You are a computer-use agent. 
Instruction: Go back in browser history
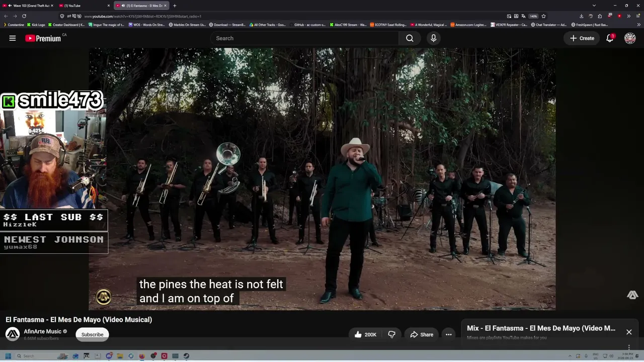pos(6,16)
